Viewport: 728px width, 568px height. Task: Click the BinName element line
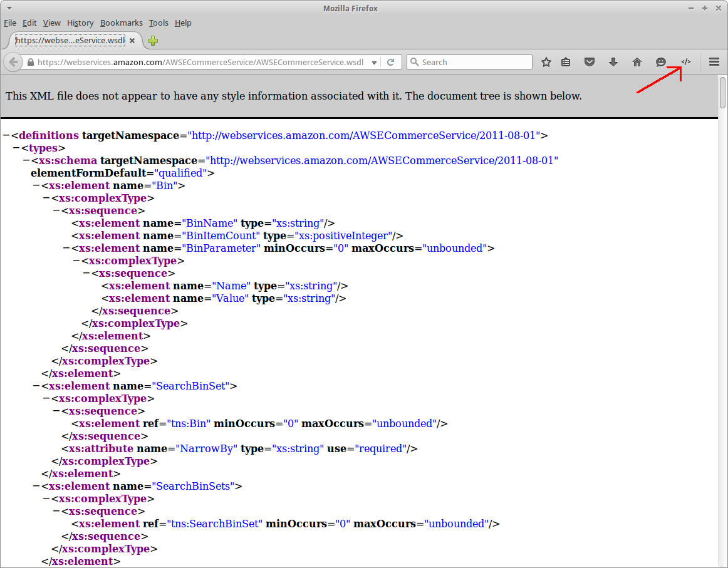203,223
